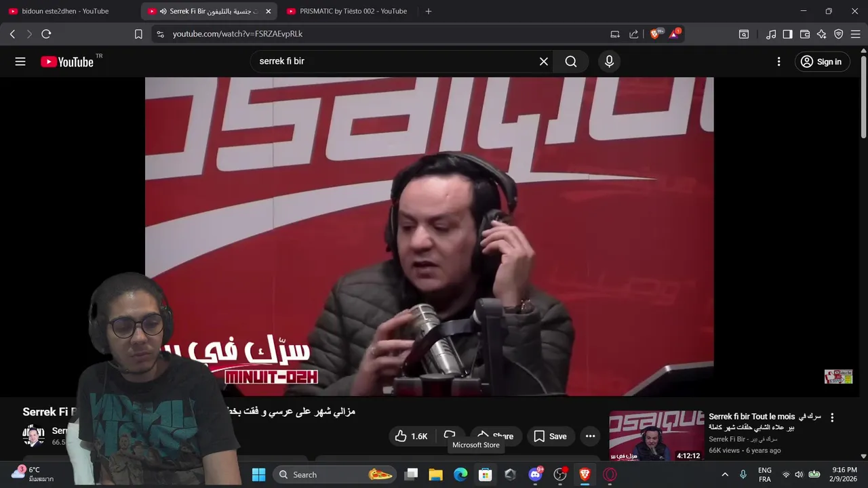This screenshot has width=868, height=488.
Task: Open recommended video's three-dot options
Action: pyautogui.click(x=832, y=418)
